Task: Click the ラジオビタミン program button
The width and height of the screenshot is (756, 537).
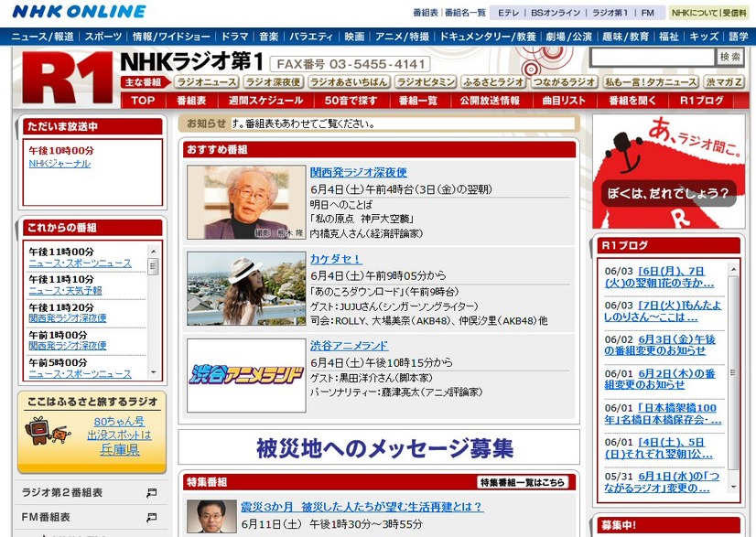Action: (x=426, y=82)
